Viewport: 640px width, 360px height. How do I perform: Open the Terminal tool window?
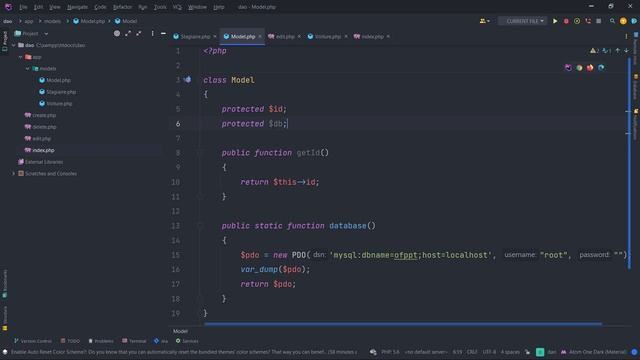(x=134, y=341)
